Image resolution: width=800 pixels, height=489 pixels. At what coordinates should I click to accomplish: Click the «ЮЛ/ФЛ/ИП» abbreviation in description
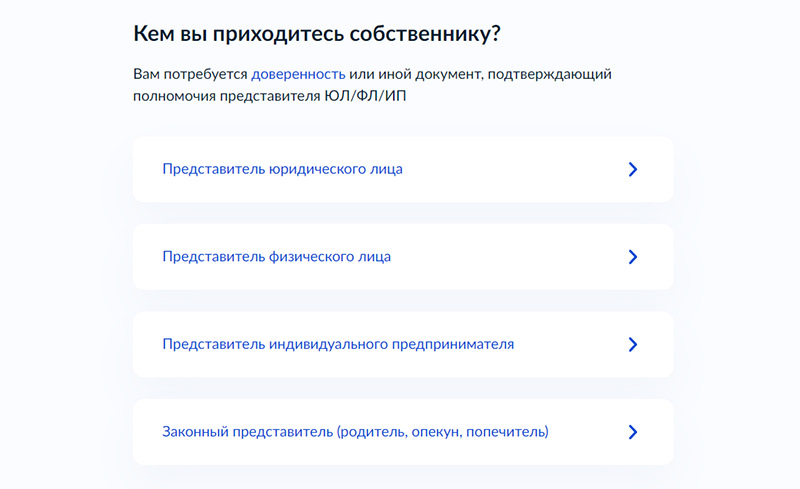(365, 96)
